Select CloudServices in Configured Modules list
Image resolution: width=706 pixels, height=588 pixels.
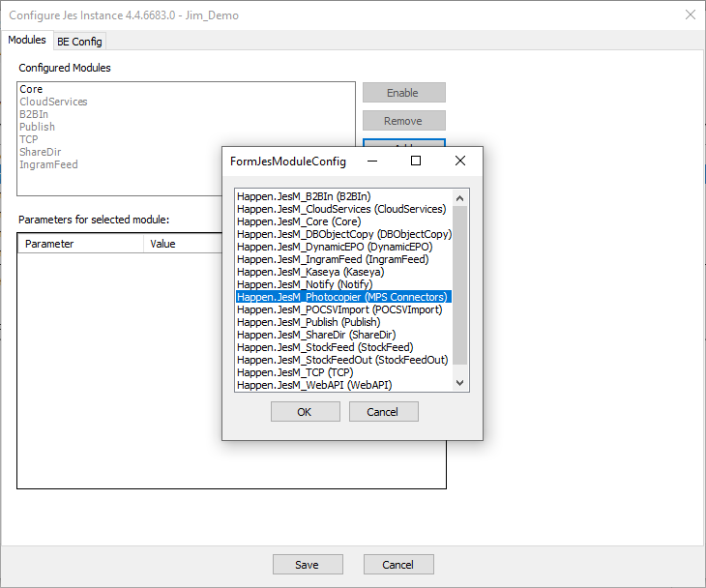click(x=53, y=102)
